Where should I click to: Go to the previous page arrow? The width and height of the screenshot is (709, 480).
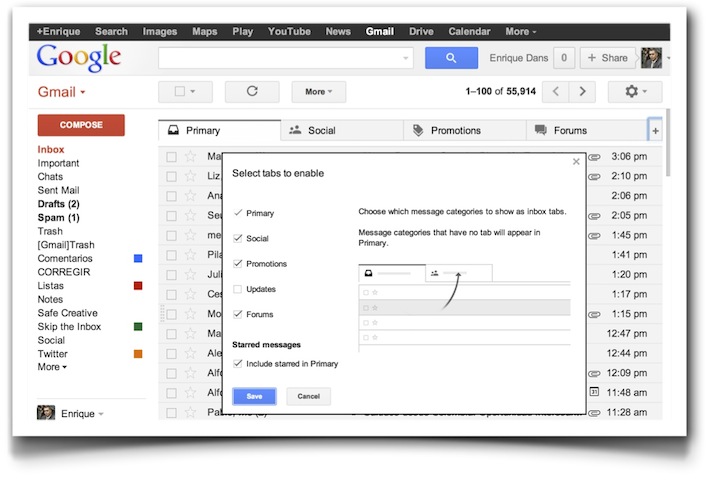(556, 91)
